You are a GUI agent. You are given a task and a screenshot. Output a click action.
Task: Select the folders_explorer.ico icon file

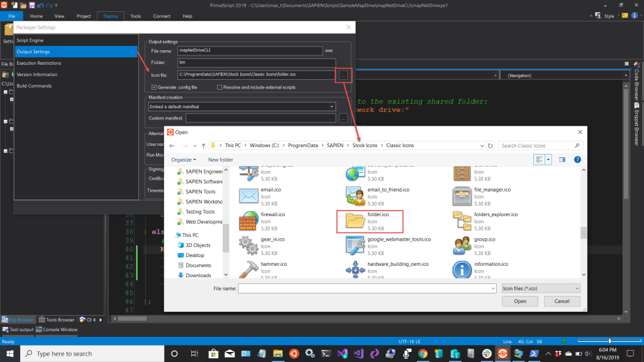(485, 221)
